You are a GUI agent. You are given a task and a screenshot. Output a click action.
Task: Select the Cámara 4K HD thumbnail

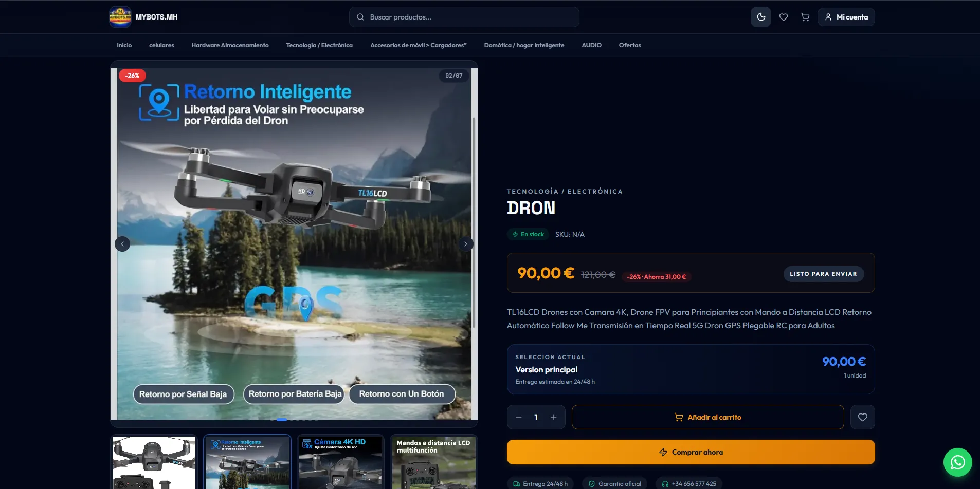(340, 462)
